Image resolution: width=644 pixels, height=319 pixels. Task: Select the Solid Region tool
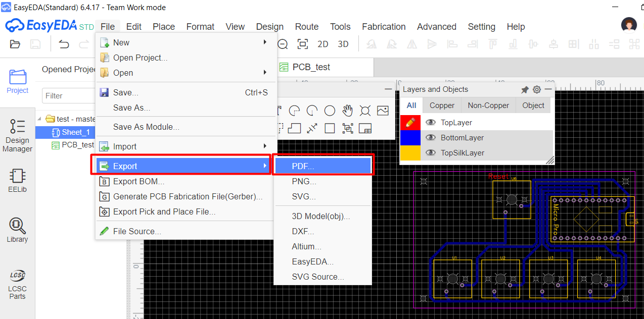click(x=294, y=128)
